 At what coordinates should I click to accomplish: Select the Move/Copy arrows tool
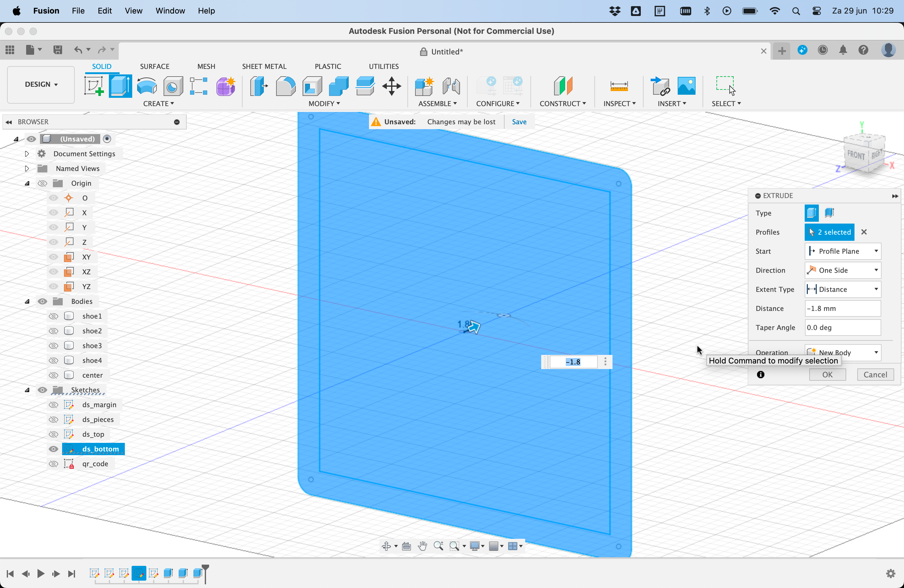coord(392,86)
